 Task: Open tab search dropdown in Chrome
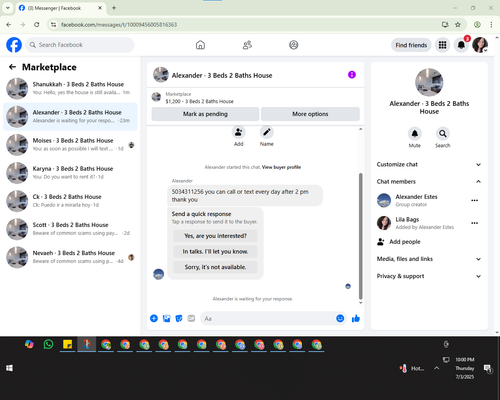coord(8,8)
